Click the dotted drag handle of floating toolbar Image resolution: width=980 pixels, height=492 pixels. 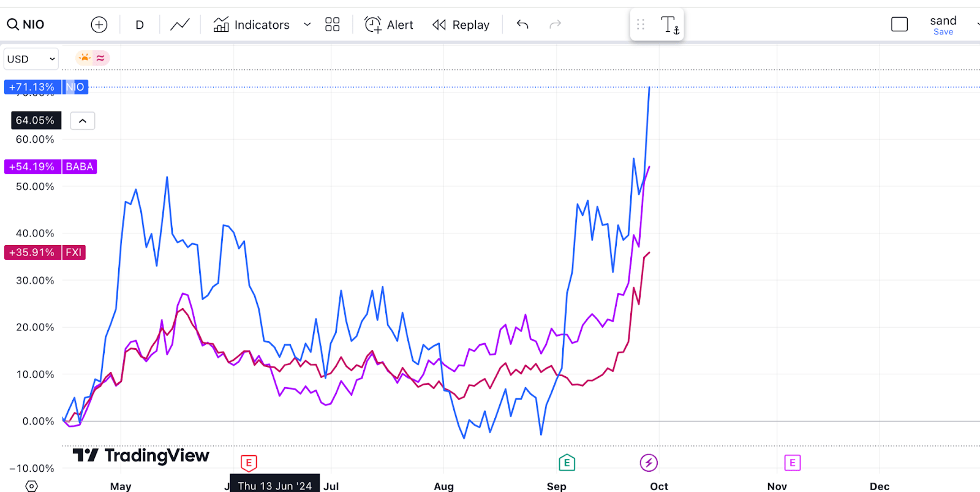pos(641,25)
